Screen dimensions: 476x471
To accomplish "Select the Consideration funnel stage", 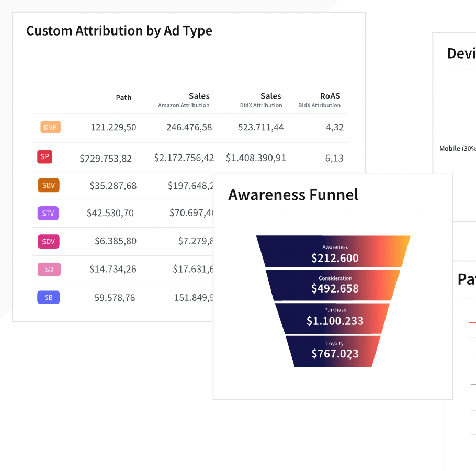I will pos(335,284).
